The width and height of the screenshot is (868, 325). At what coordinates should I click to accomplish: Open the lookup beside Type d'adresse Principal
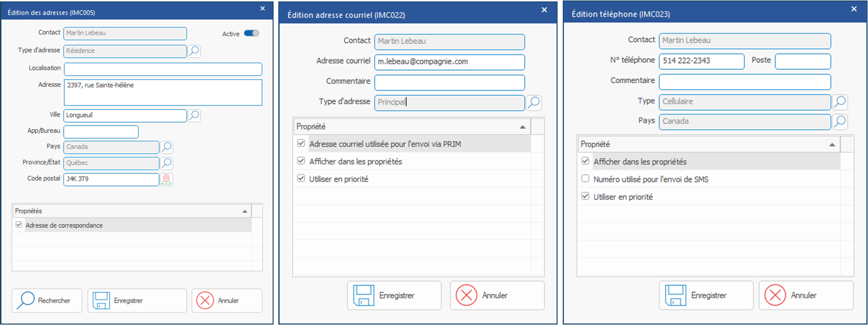[x=534, y=103]
